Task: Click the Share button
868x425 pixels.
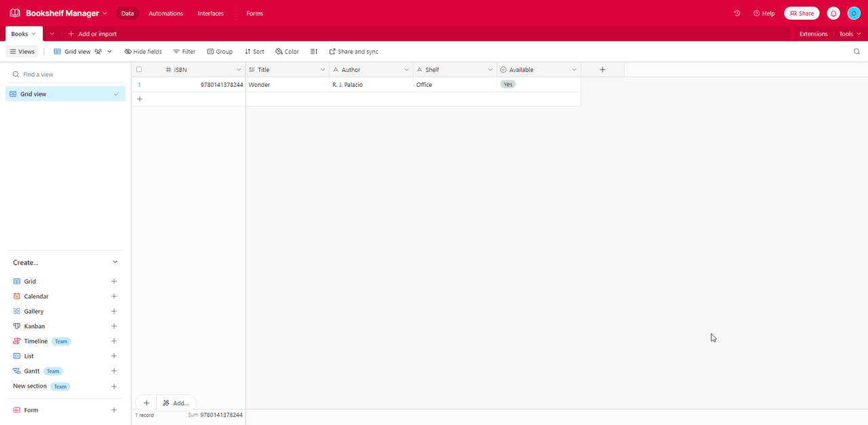Action: pos(802,14)
